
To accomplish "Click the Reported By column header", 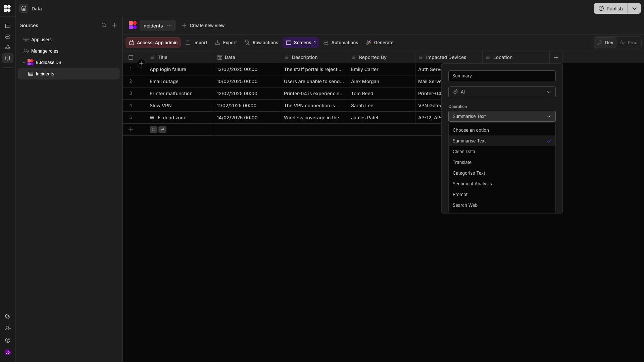I will pyautogui.click(x=382, y=57).
